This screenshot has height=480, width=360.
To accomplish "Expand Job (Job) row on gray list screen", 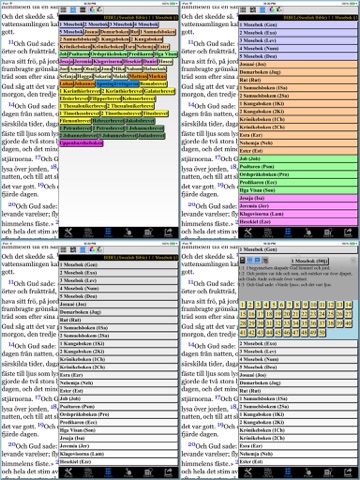I will [118, 399].
